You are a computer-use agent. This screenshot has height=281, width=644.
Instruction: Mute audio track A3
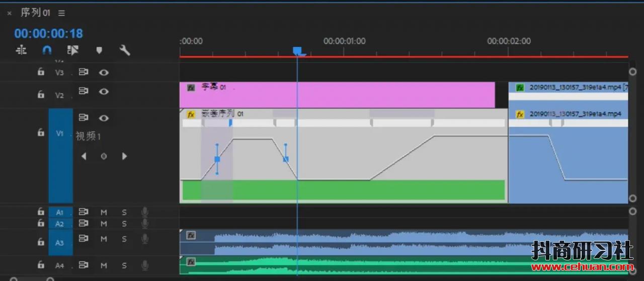pos(104,239)
